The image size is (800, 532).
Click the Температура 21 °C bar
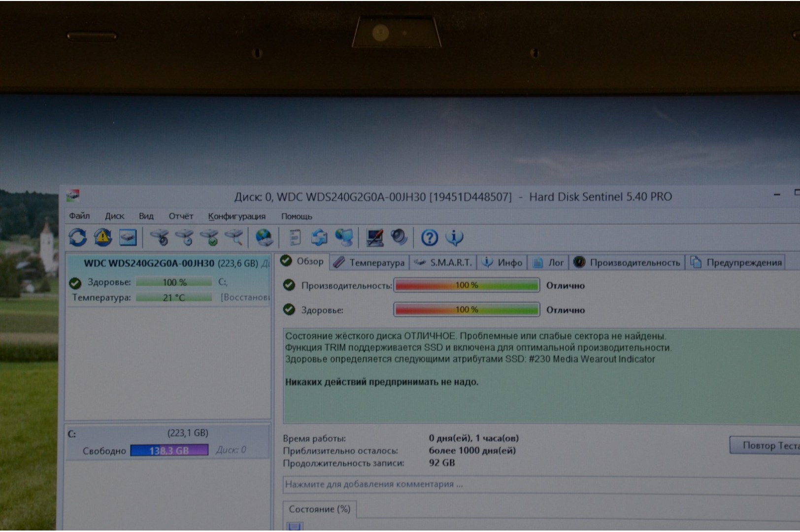[174, 298]
